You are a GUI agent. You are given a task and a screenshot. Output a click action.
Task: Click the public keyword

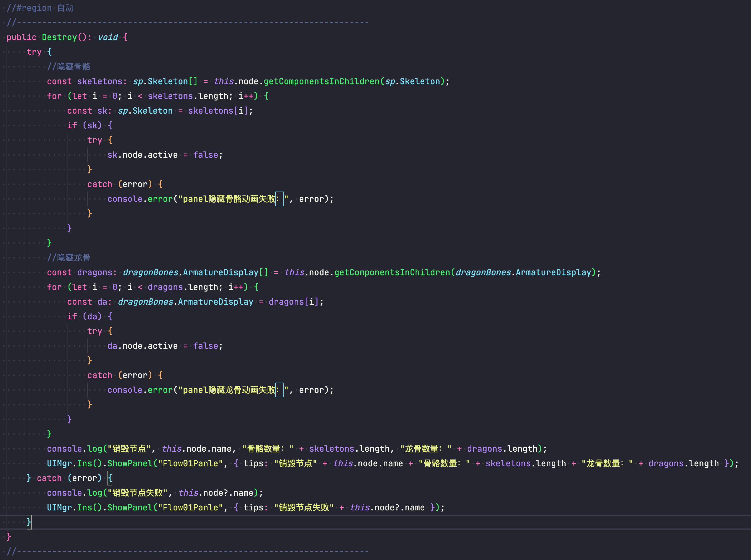click(x=21, y=37)
